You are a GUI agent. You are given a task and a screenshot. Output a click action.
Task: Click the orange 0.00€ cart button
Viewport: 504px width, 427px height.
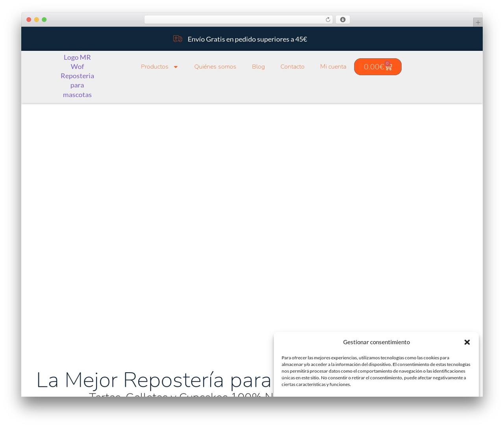click(378, 67)
